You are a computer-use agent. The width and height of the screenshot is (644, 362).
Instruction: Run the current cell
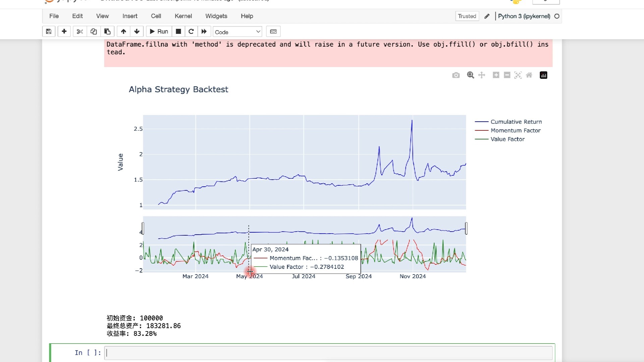[x=159, y=32]
